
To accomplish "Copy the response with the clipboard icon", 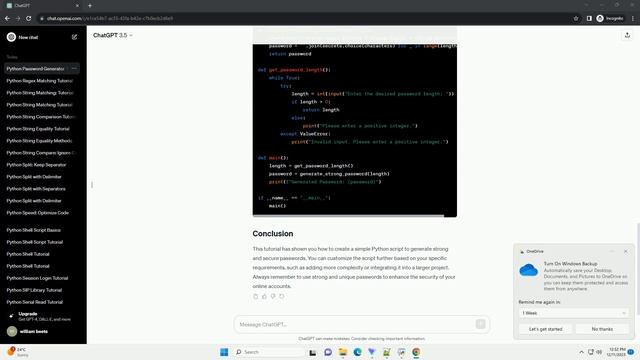I will 256,296.
